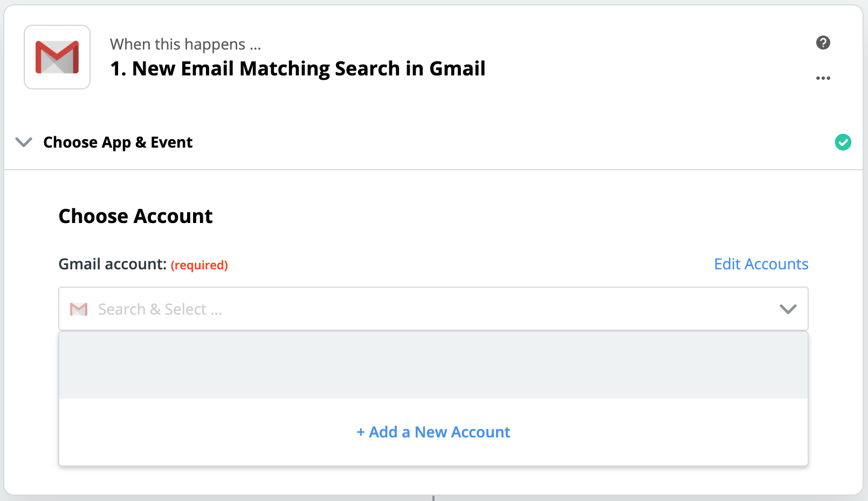This screenshot has height=501, width=868.
Task: Click the Choose Account heading
Action: 135,216
